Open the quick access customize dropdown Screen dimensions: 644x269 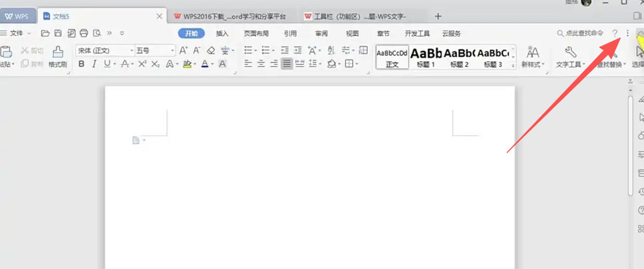pos(122,33)
